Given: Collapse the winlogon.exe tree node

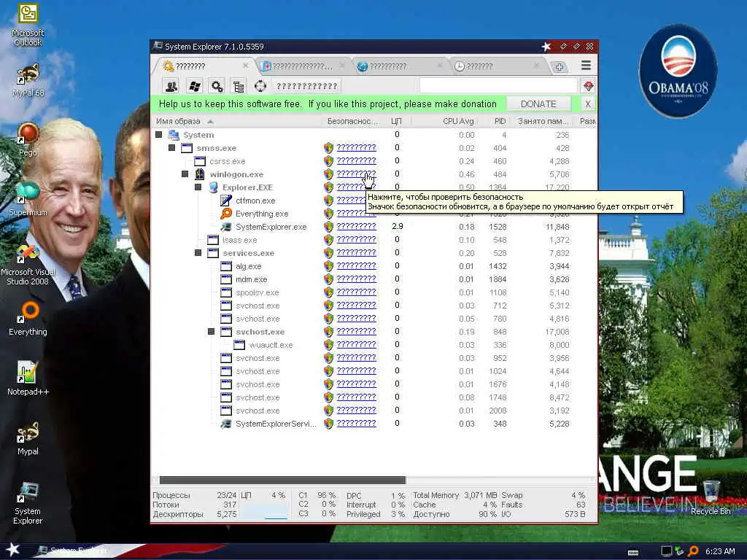Looking at the screenshot, I should pyautogui.click(x=185, y=174).
